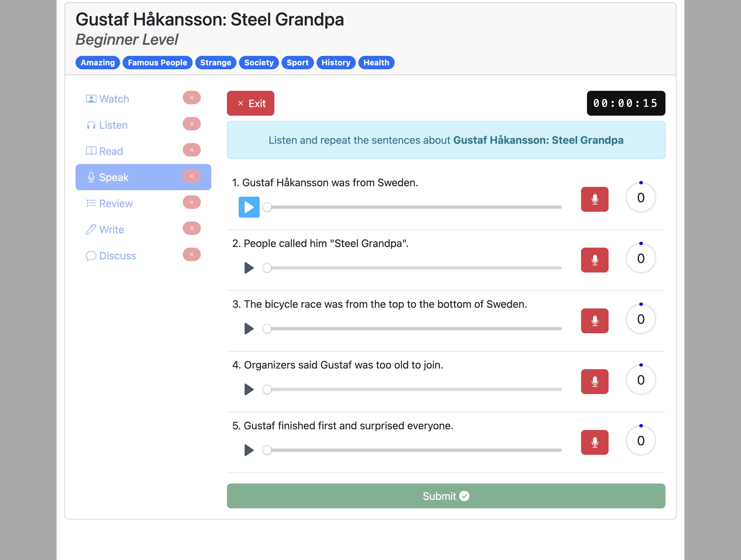The height and width of the screenshot is (560, 741).
Task: Click the Sport tag
Action: [x=298, y=63]
